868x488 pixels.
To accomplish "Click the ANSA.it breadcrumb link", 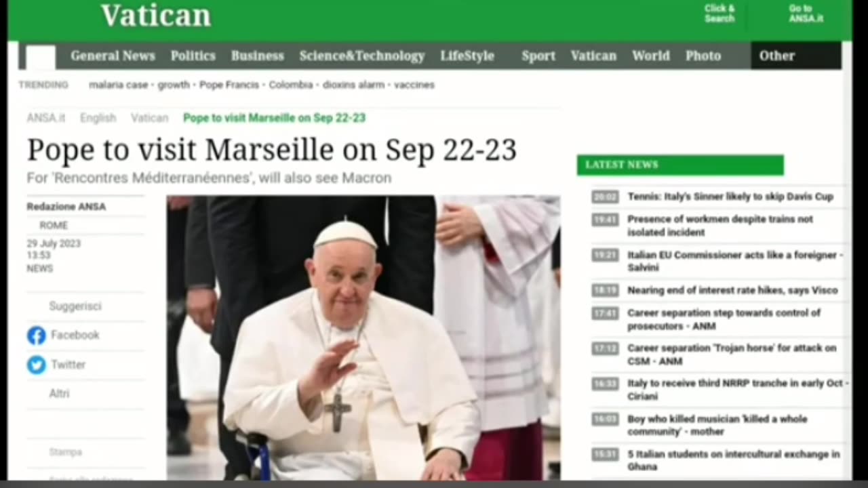I will point(46,118).
